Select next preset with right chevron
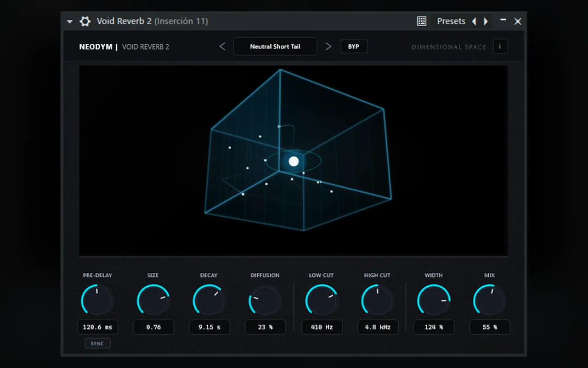This screenshot has width=588, height=368. (328, 46)
